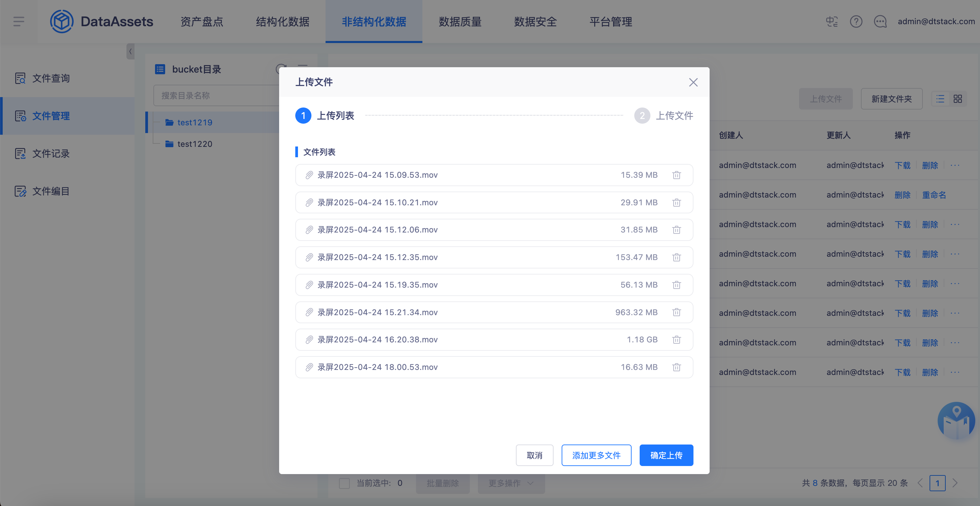Viewport: 980px width, 506px height.
Task: Toggle the hamburger menu icon at top left
Action: point(18,22)
